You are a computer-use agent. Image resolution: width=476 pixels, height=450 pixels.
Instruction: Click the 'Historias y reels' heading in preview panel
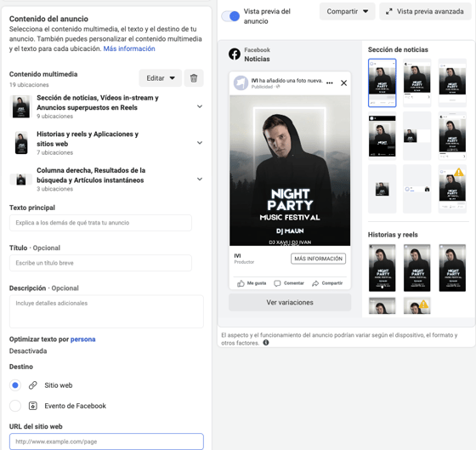pos(393,235)
